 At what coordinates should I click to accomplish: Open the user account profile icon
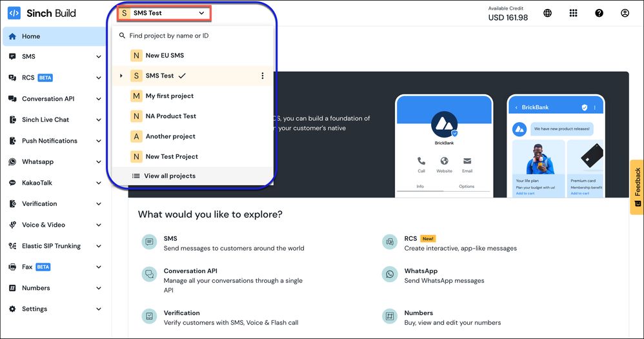(x=625, y=13)
